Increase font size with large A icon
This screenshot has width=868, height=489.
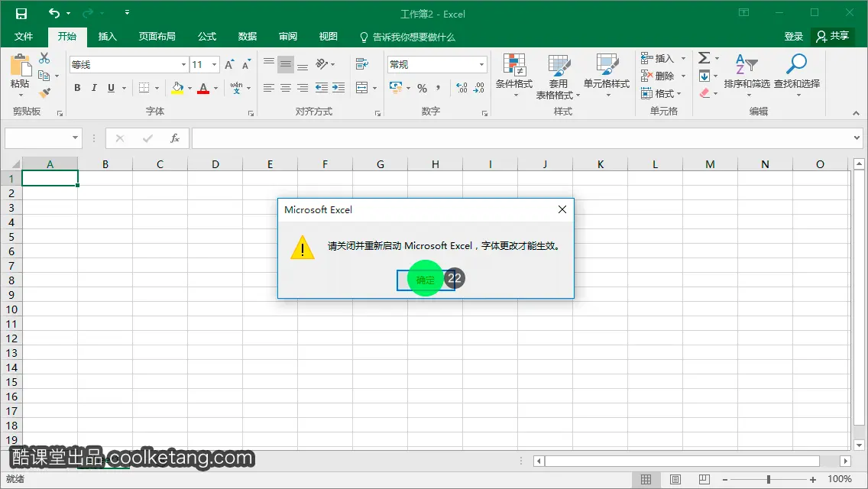coord(229,65)
